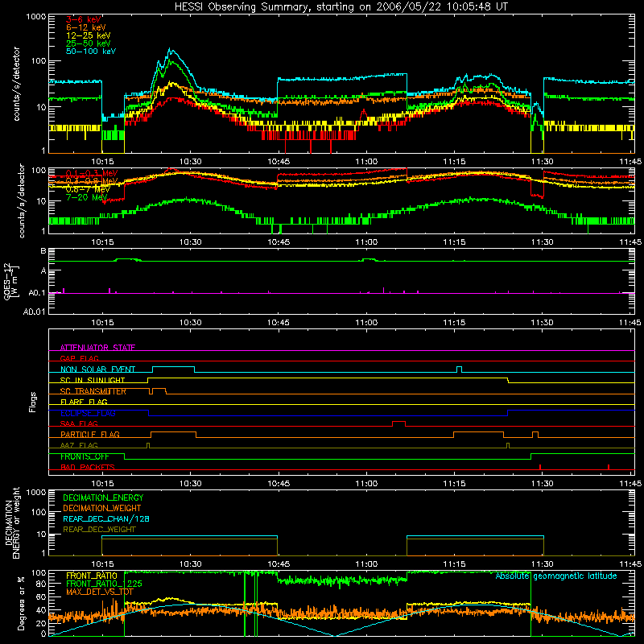Select the ATTENUATOR_STATE flag label
This screenshot has width=644, height=644.
coord(97,348)
